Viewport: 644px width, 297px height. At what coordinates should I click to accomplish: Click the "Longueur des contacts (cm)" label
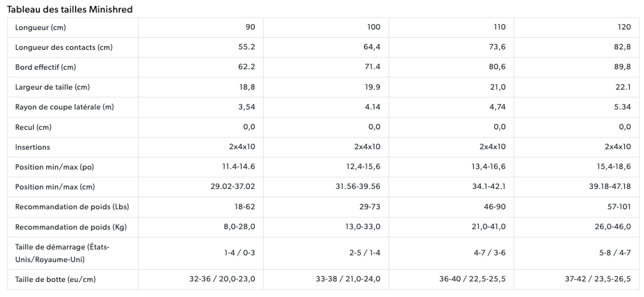coord(64,47)
